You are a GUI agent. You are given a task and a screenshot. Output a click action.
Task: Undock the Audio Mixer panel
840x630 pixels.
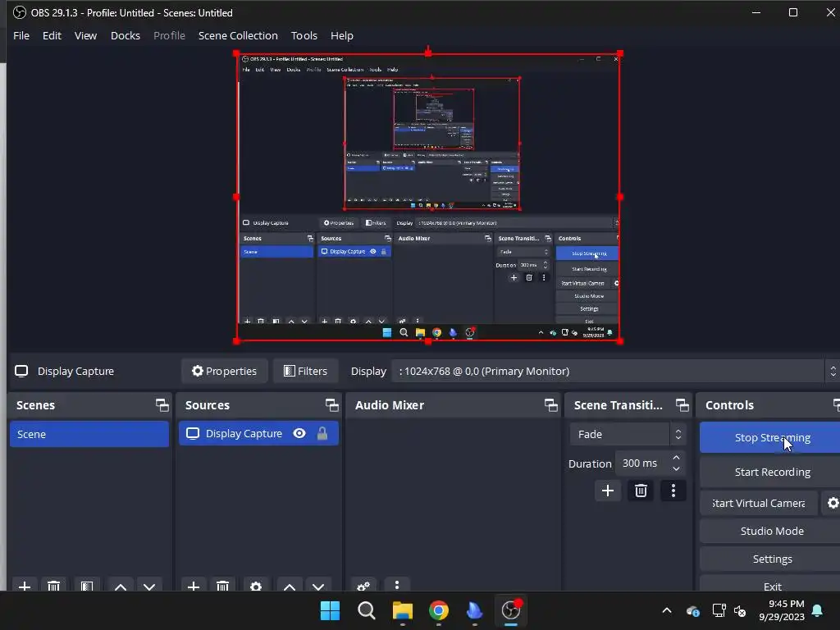pyautogui.click(x=550, y=405)
